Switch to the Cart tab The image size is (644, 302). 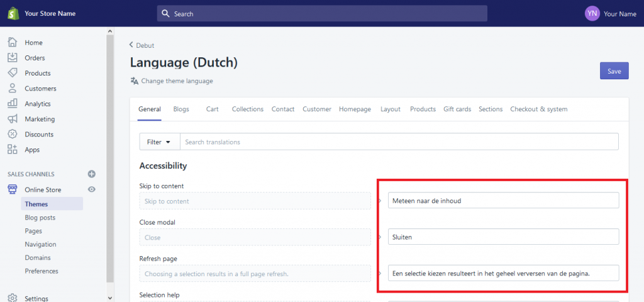click(213, 109)
